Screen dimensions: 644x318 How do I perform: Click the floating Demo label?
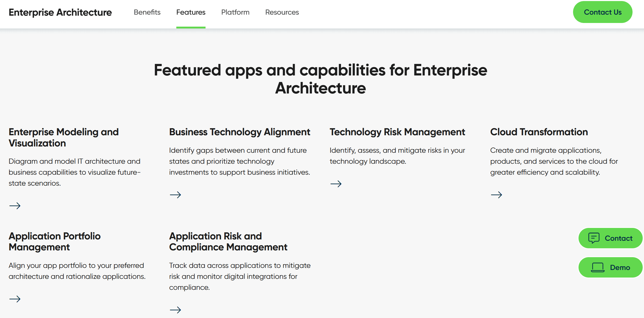point(620,268)
